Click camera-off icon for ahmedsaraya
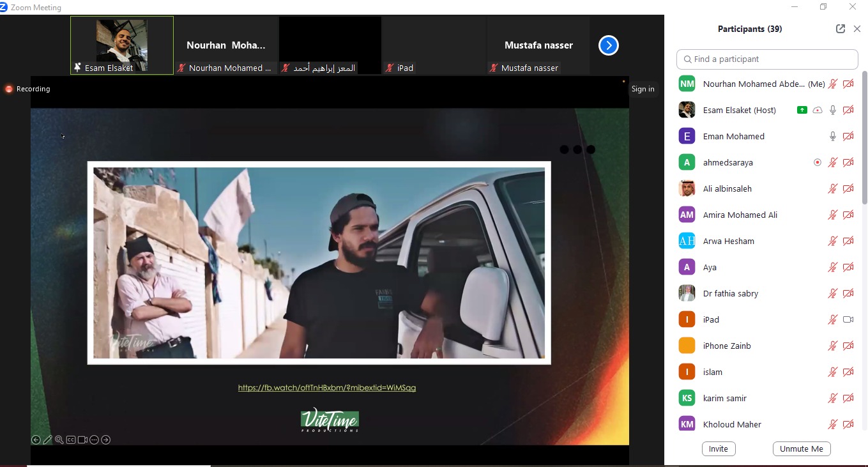This screenshot has height=467, width=868. tap(848, 163)
